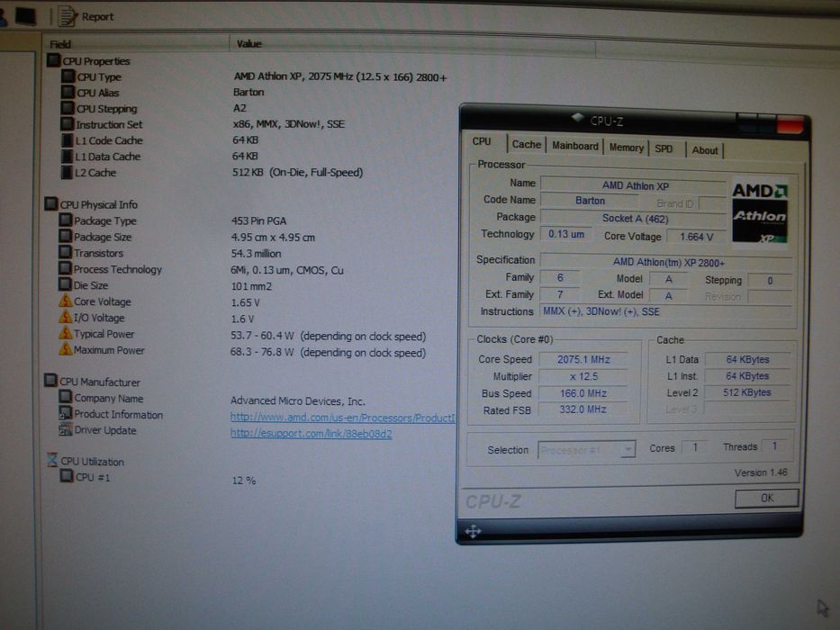Screen dimensions: 840x630
Task: Open the Processor #1 selection dropdown
Action: (587, 450)
